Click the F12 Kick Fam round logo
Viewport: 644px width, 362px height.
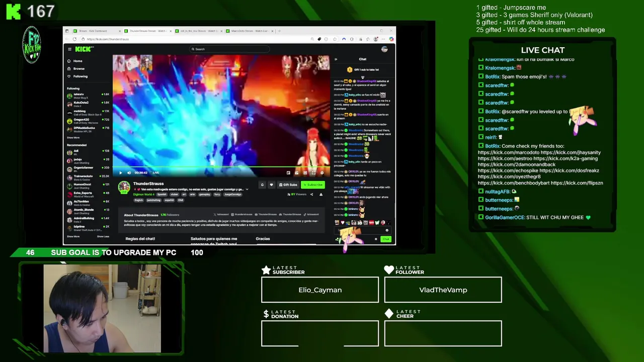click(32, 45)
